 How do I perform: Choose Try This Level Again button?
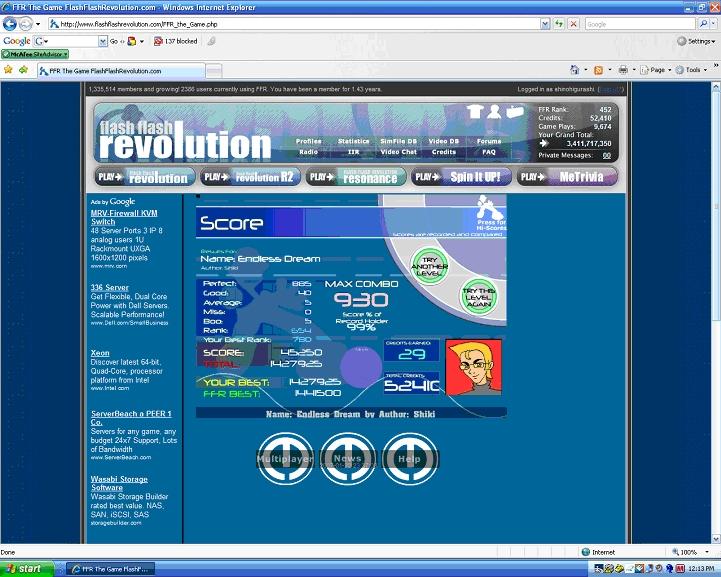pos(479,297)
